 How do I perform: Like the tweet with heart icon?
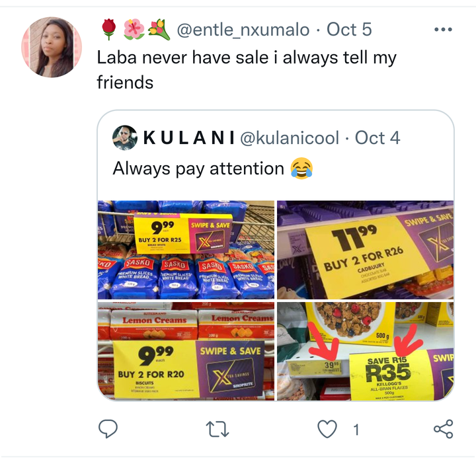(327, 429)
